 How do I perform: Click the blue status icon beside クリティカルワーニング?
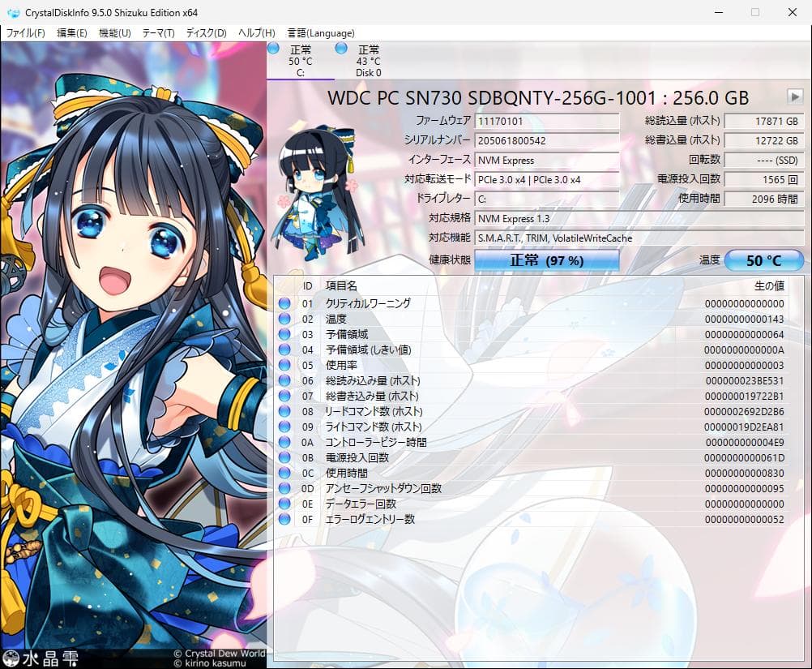[284, 302]
